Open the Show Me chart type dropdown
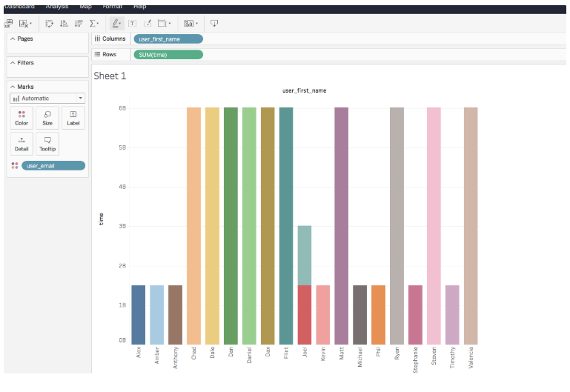Screen dimensions: 570x392 tap(190, 24)
